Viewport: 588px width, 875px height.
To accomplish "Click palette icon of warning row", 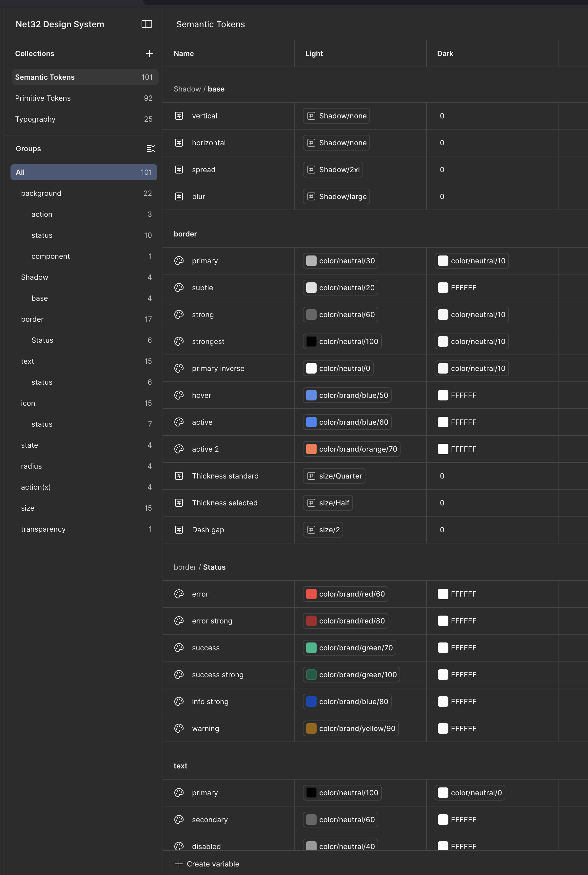I will 179,728.
